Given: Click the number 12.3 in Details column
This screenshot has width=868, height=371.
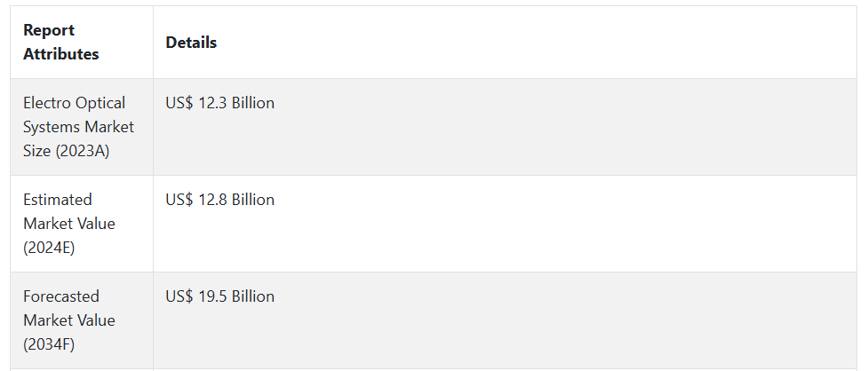Looking at the screenshot, I should (212, 103).
